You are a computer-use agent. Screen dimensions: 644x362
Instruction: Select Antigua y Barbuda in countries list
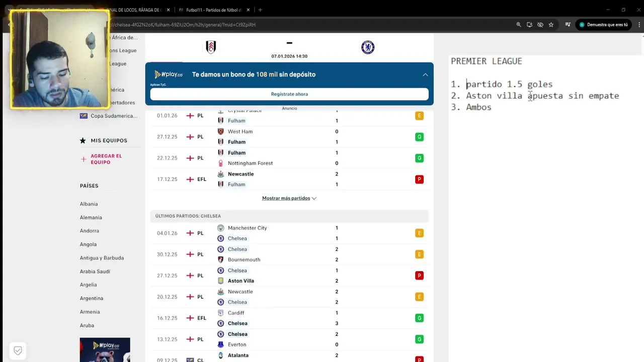pos(102,258)
